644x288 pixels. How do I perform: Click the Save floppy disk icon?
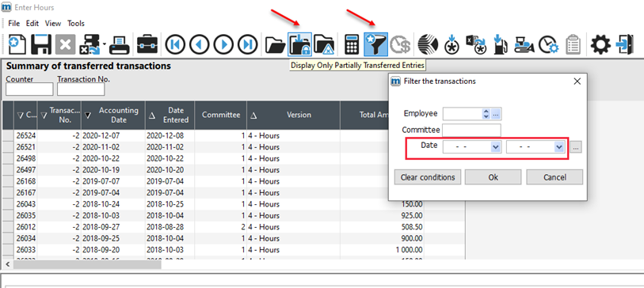click(x=41, y=44)
